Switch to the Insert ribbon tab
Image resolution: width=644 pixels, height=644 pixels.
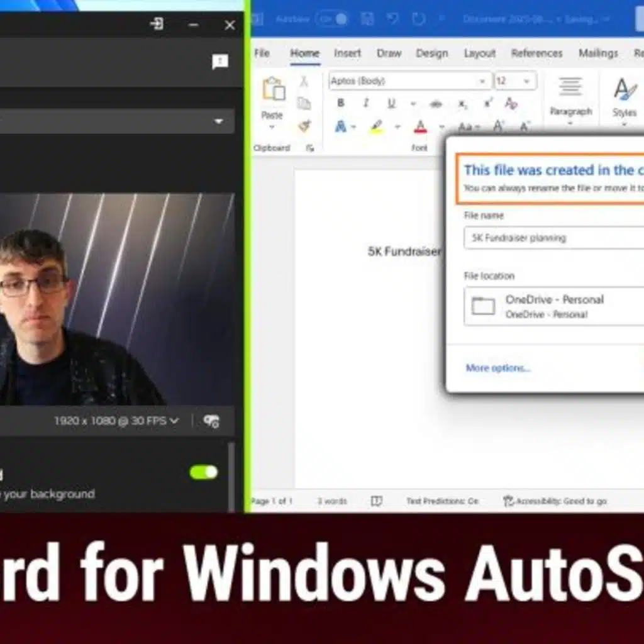(x=347, y=53)
